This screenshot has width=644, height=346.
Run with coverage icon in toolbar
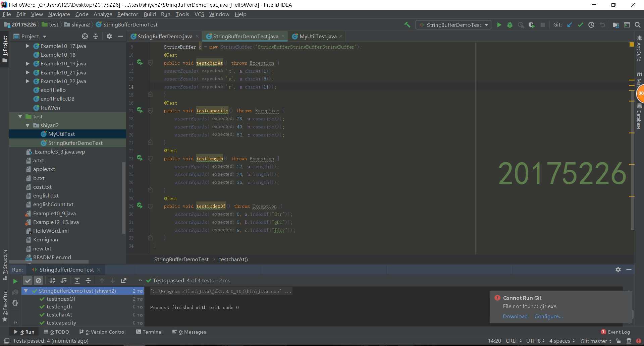[532, 25]
